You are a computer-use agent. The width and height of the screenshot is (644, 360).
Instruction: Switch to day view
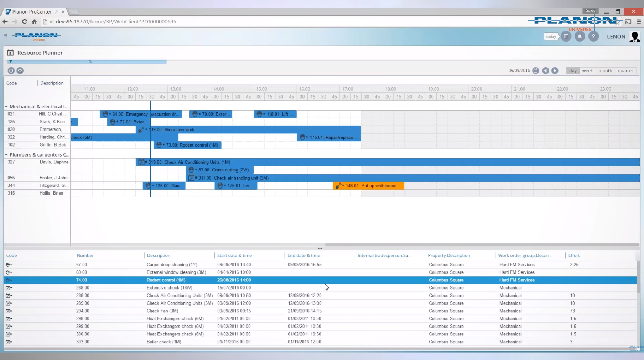click(x=573, y=71)
